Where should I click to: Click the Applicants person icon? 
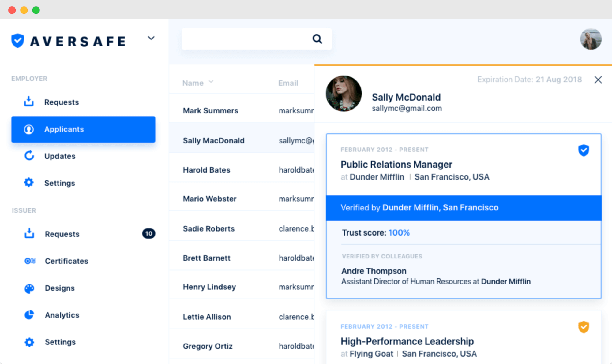[29, 129]
